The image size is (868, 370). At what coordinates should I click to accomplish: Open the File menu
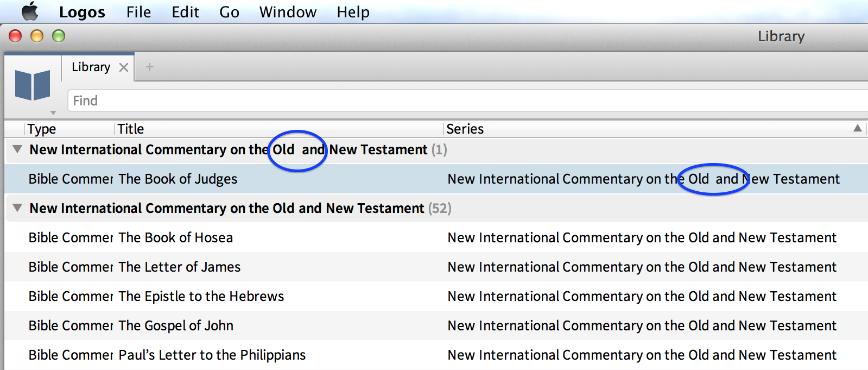pos(138,12)
